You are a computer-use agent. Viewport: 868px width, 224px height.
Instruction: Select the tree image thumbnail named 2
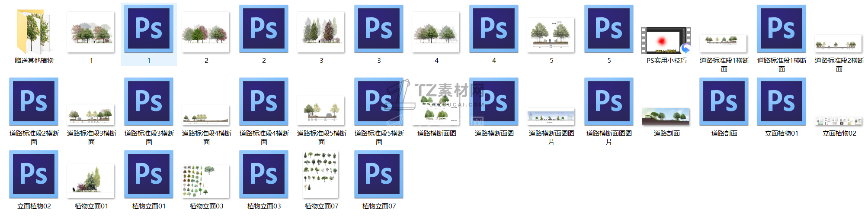click(x=206, y=32)
